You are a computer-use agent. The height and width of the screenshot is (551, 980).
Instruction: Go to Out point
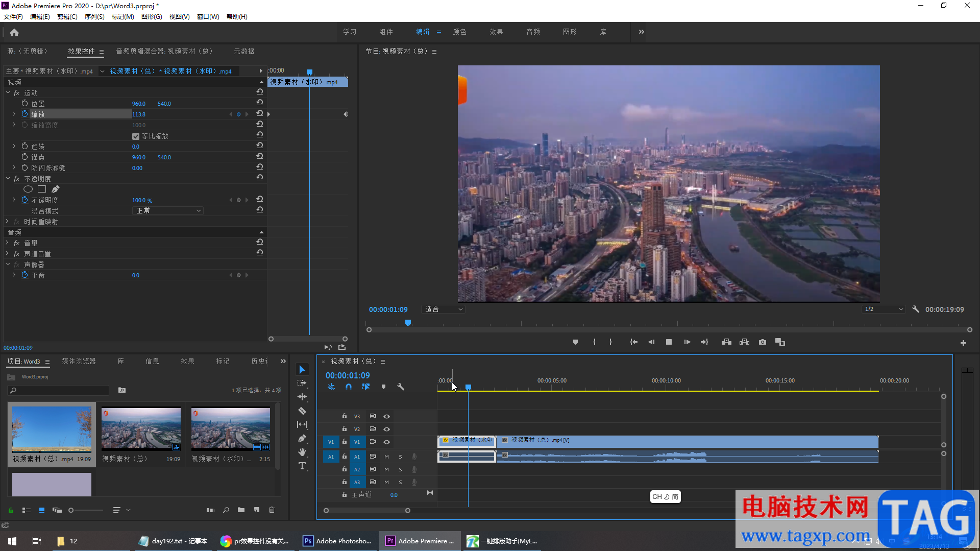pos(704,342)
